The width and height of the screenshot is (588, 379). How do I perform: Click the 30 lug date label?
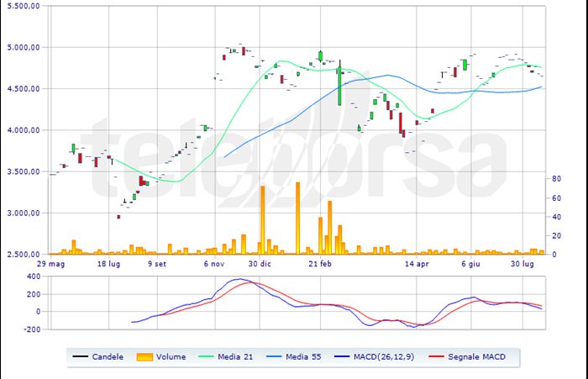522,264
